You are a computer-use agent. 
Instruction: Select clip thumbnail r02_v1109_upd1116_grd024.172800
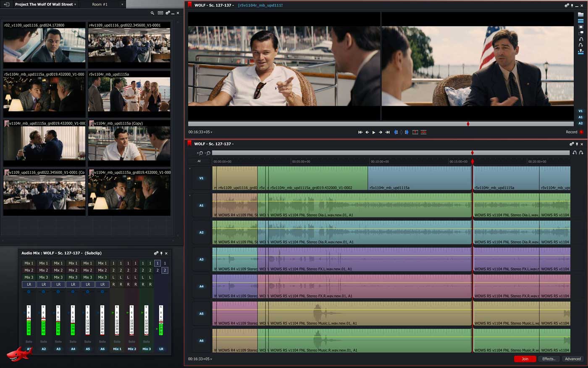point(45,45)
